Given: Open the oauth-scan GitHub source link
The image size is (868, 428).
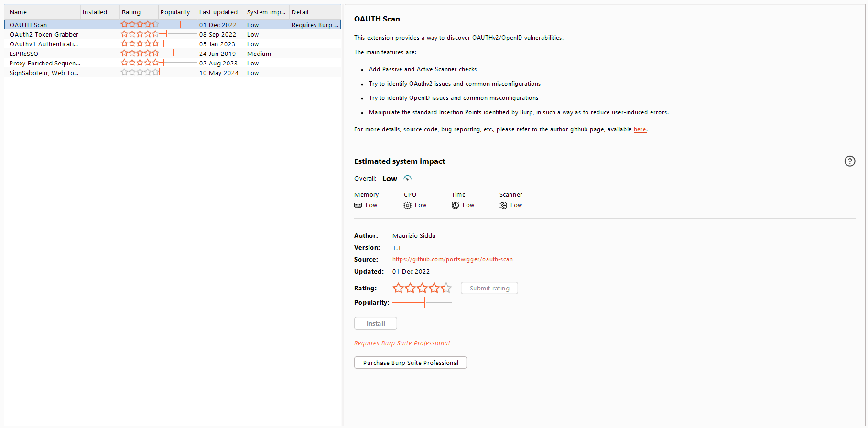Looking at the screenshot, I should 452,259.
